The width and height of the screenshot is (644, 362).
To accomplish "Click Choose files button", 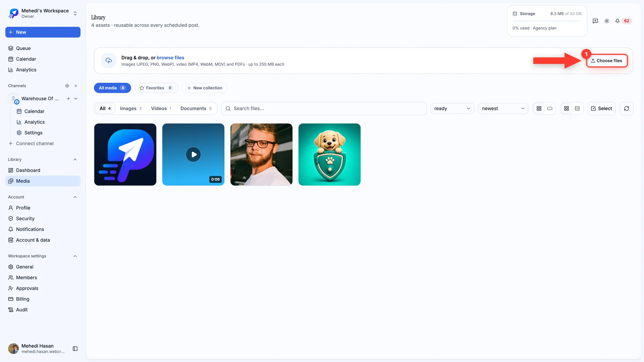I will tap(607, 61).
